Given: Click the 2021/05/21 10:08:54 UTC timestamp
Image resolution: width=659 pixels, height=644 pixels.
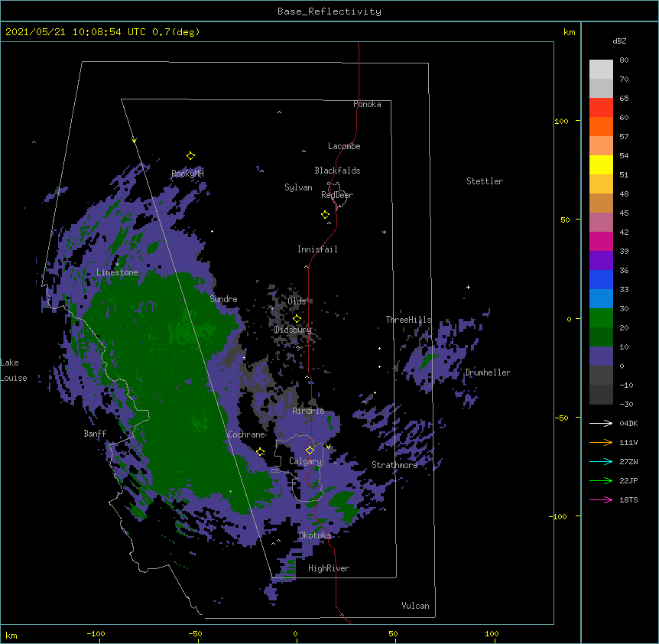Looking at the screenshot, I should tap(76, 32).
